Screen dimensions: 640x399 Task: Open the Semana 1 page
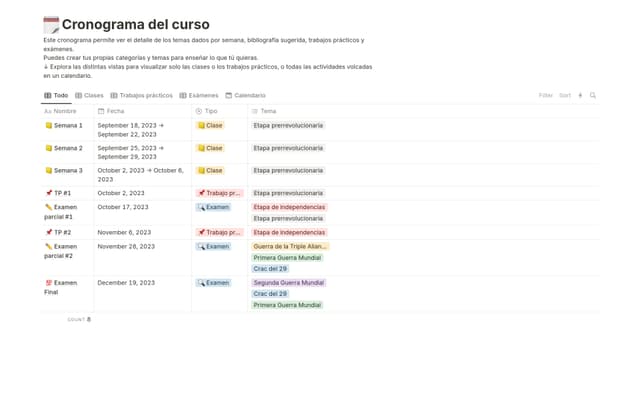(x=68, y=126)
